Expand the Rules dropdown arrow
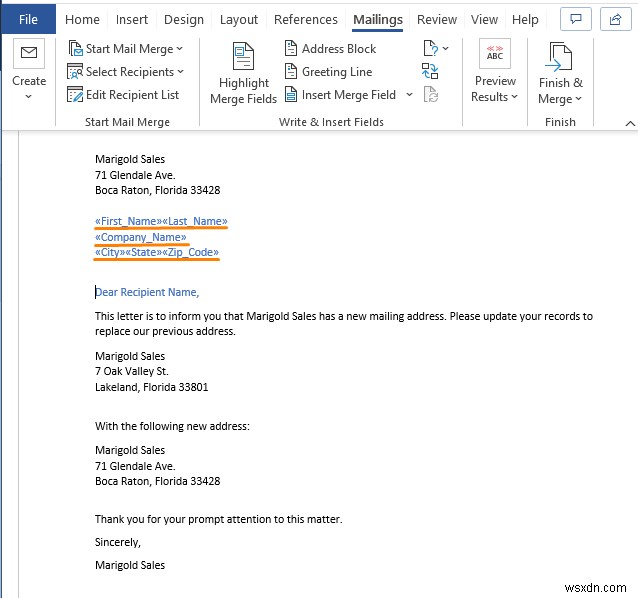 446,48
